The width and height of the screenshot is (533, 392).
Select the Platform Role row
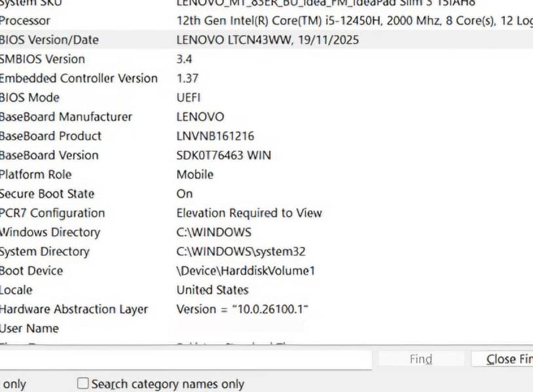coord(35,175)
